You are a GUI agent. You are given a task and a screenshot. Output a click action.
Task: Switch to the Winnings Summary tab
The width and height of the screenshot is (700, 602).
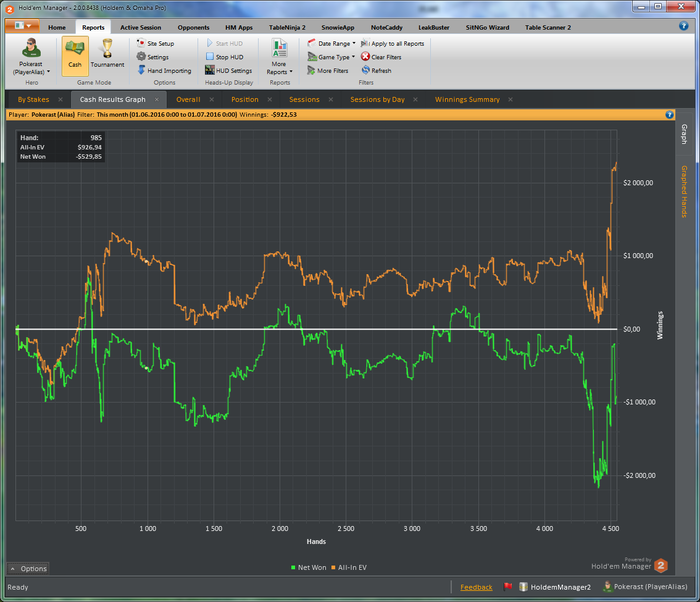pos(467,99)
